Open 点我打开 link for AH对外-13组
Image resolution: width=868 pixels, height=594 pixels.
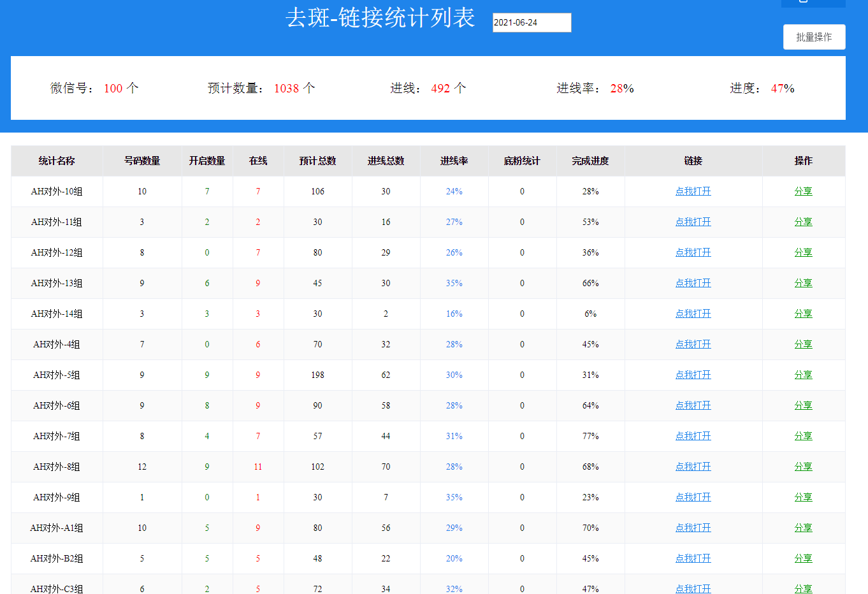tap(693, 283)
